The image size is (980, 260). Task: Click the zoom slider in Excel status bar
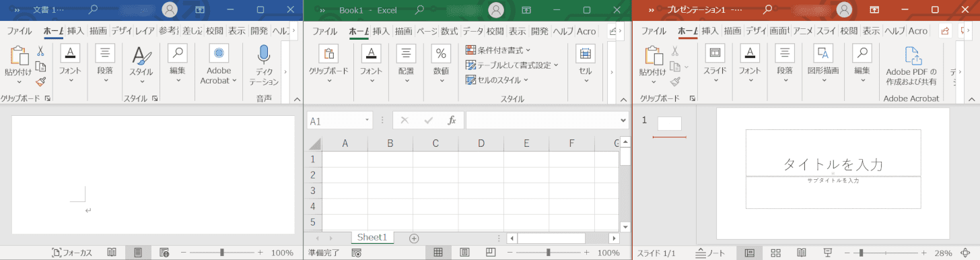point(549,253)
